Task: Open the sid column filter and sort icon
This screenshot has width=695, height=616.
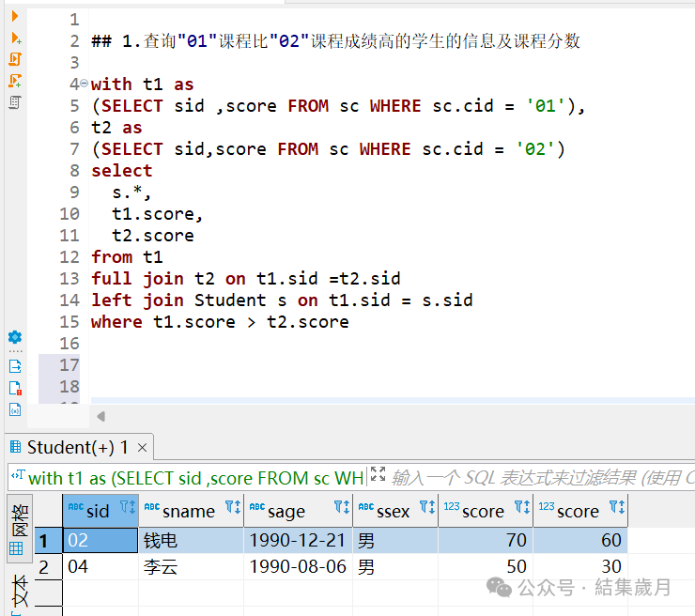Action: 128,506
